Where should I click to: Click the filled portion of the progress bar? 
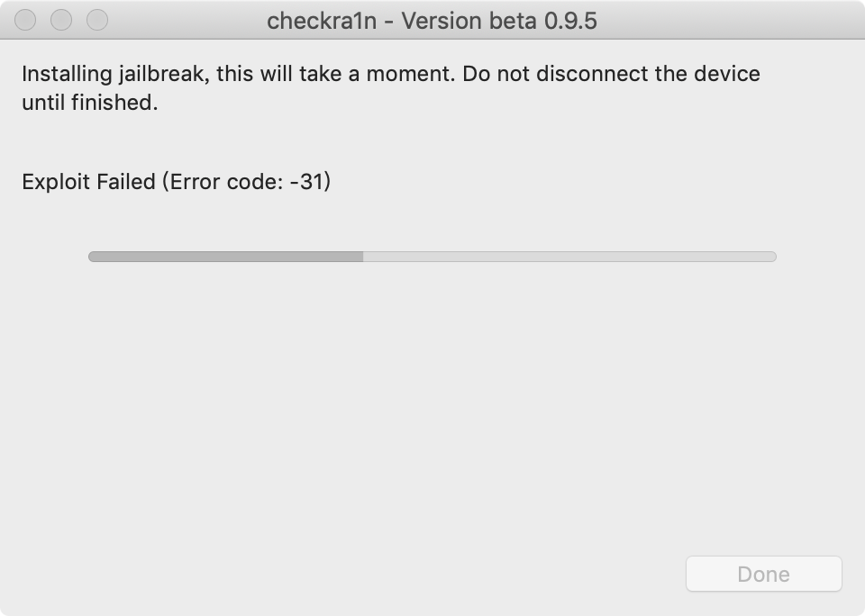pyautogui.click(x=225, y=257)
